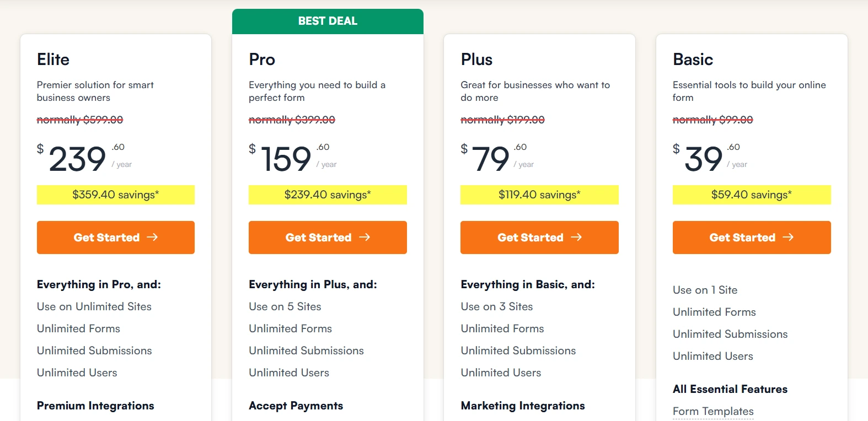Select the Premium Integrations feature under Elite
The height and width of the screenshot is (421, 868).
click(x=95, y=406)
